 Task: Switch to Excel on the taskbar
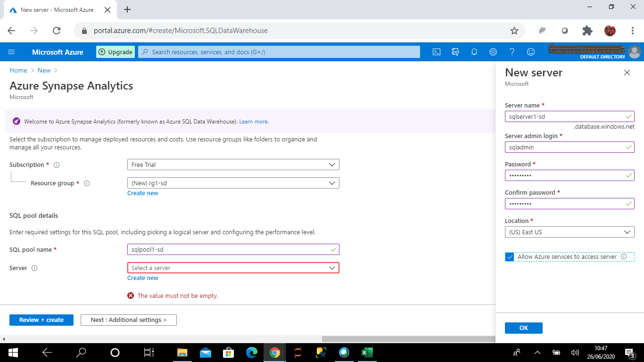[367, 352]
